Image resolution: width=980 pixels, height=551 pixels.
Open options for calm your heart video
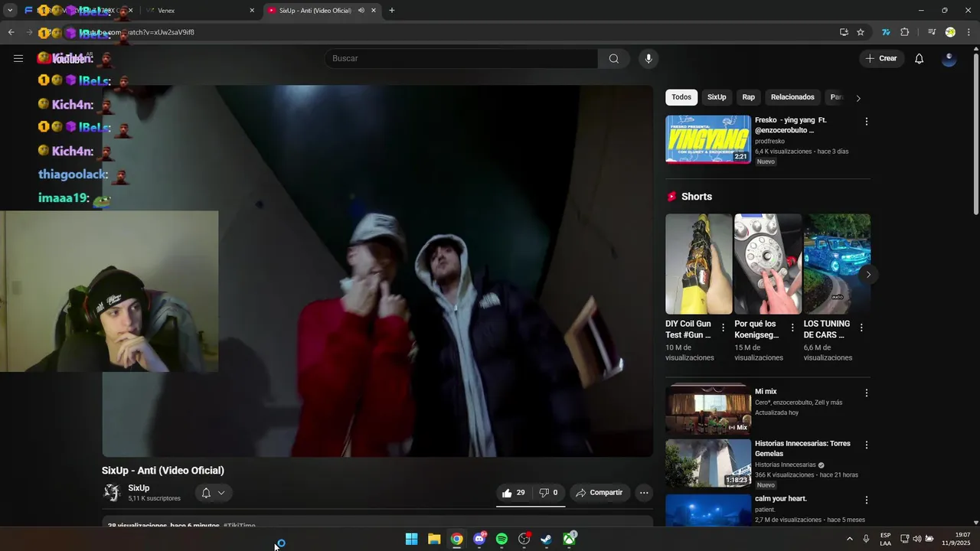(x=867, y=500)
